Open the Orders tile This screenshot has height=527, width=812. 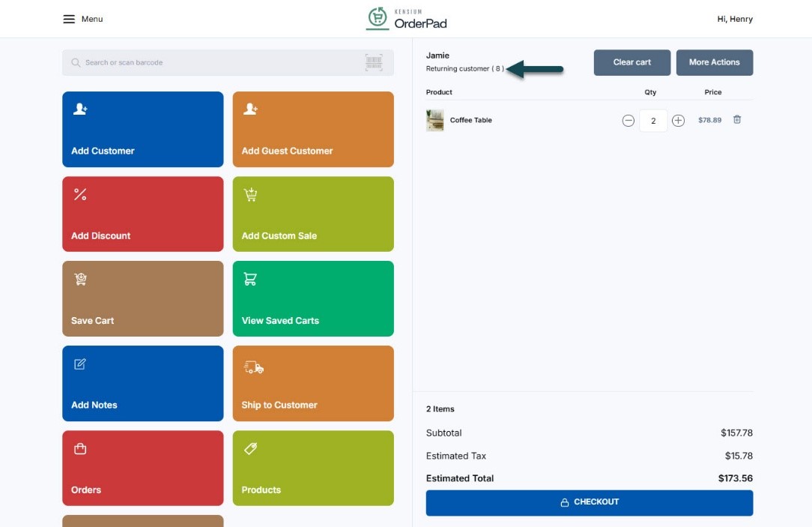(143, 469)
